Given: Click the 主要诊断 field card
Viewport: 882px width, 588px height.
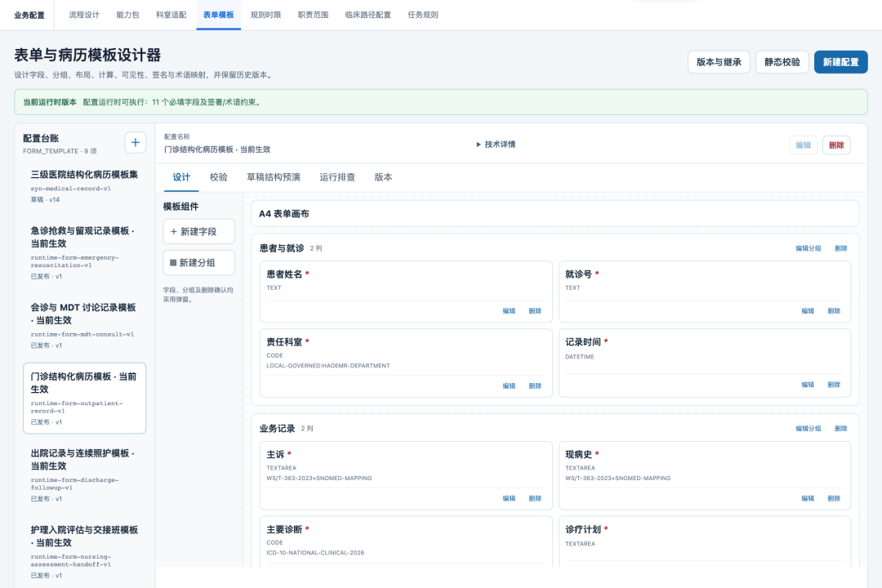Looking at the screenshot, I should [406, 541].
